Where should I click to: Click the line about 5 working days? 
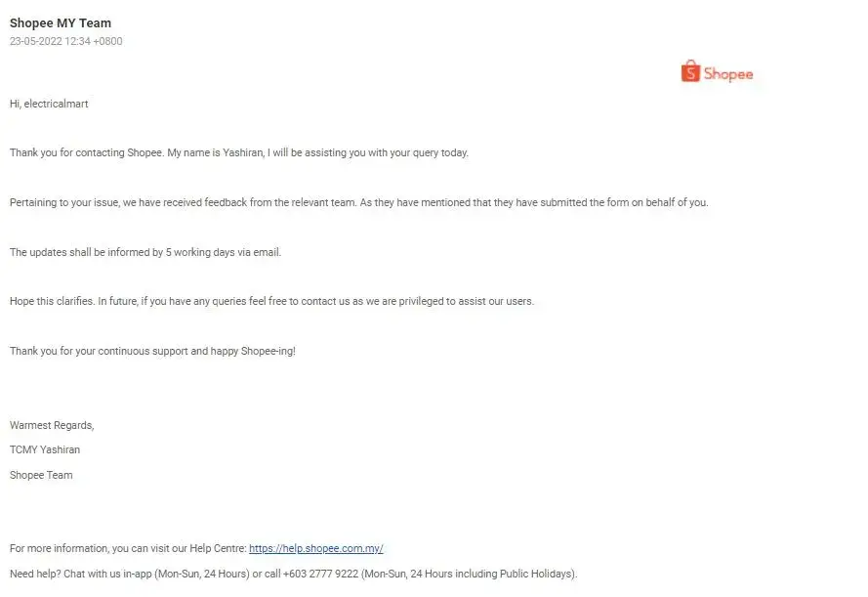pos(145,252)
